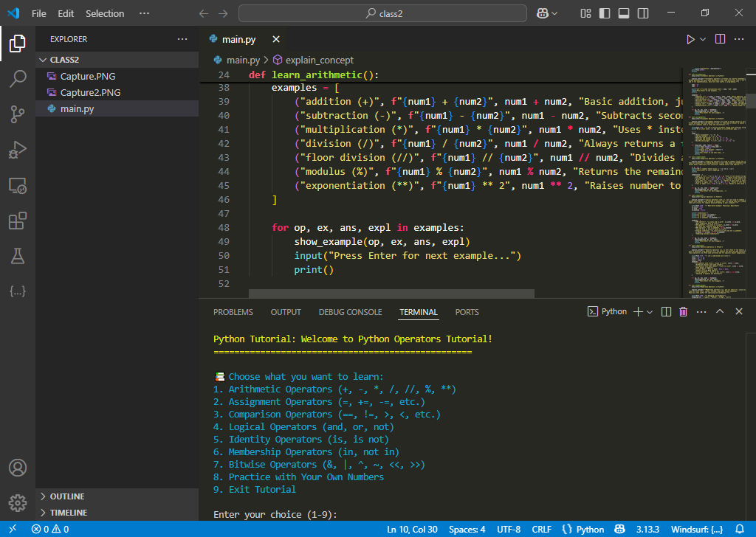Viewport: 756px width, 537px height.
Task: Open Source Control view icon
Action: pos(18,114)
